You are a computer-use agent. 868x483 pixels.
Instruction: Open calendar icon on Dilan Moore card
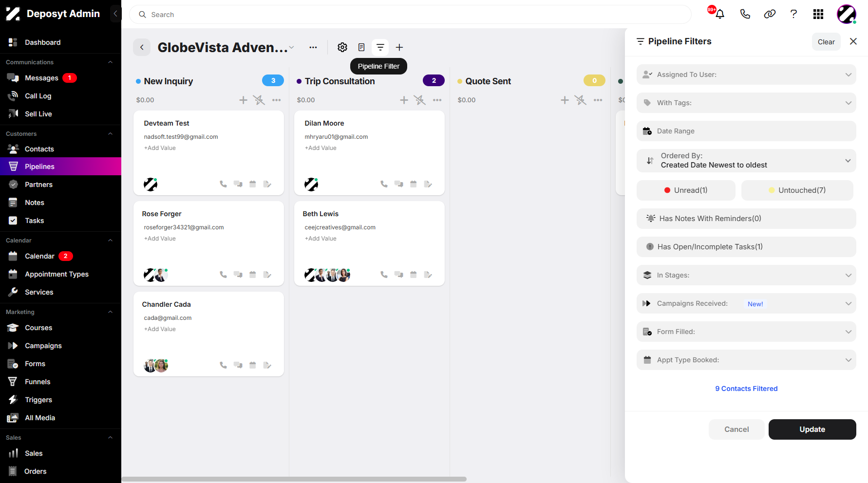tap(413, 184)
